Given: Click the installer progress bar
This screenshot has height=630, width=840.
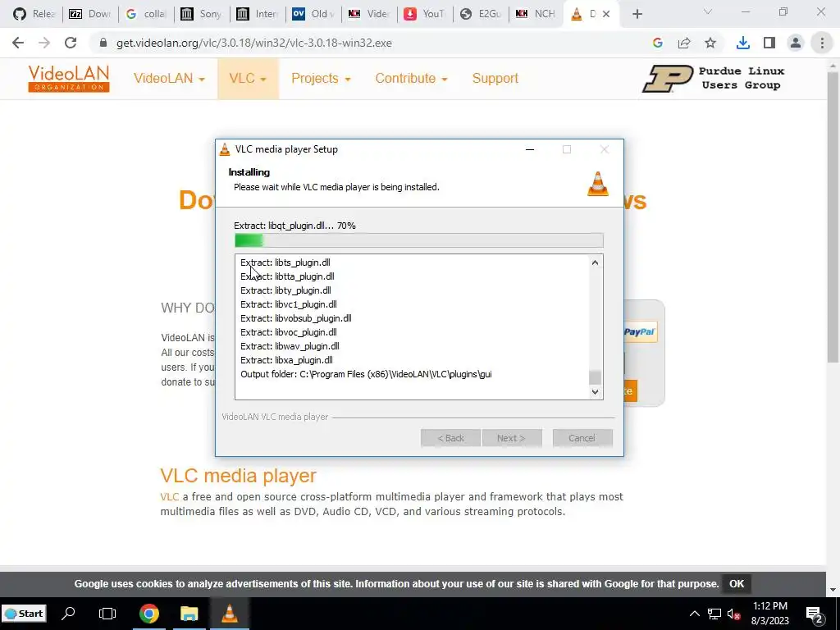Looking at the screenshot, I should point(419,240).
